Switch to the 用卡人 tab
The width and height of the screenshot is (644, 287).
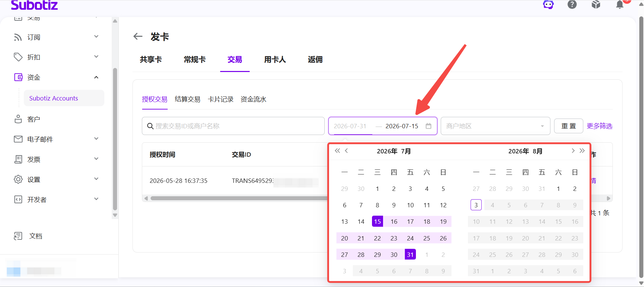(275, 60)
